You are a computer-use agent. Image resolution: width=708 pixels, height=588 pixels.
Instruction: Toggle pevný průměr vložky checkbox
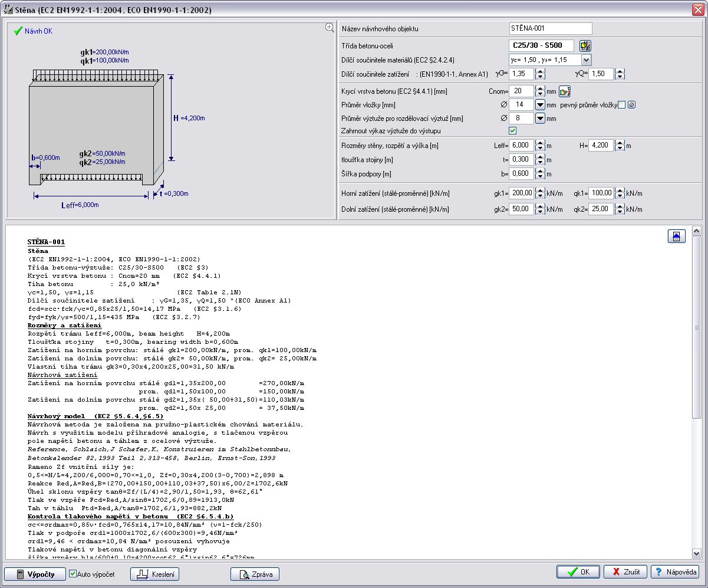(x=621, y=105)
